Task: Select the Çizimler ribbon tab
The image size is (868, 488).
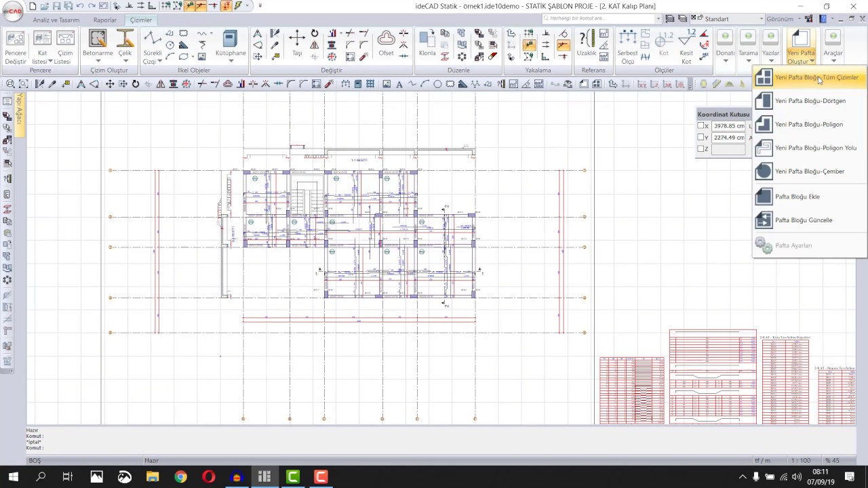Action: tap(141, 20)
